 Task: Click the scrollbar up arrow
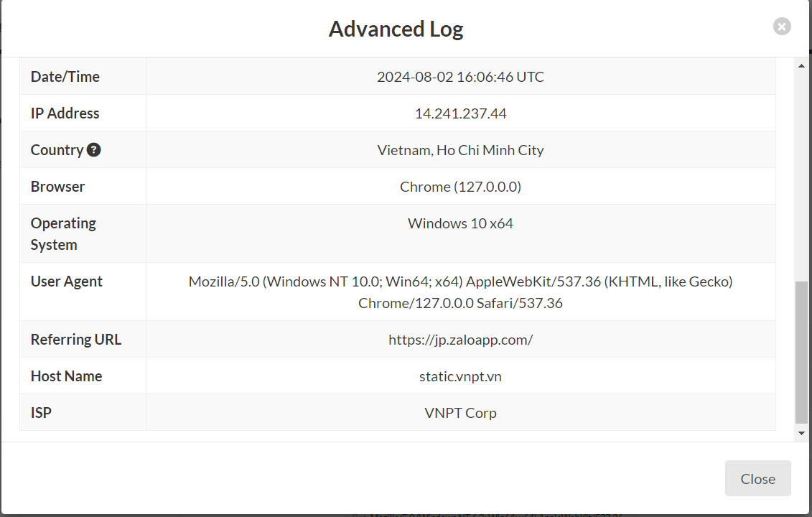coord(801,66)
